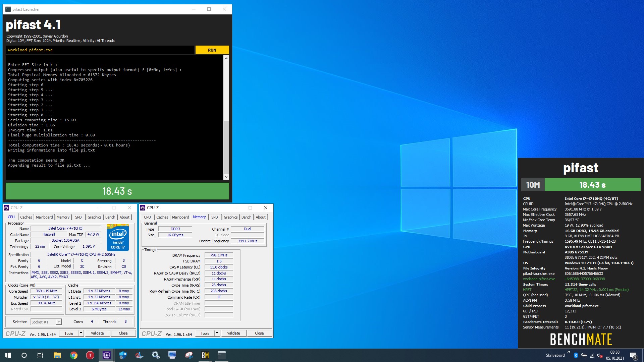
Task: Click the green 18.43 s result bar
Action: (117, 191)
